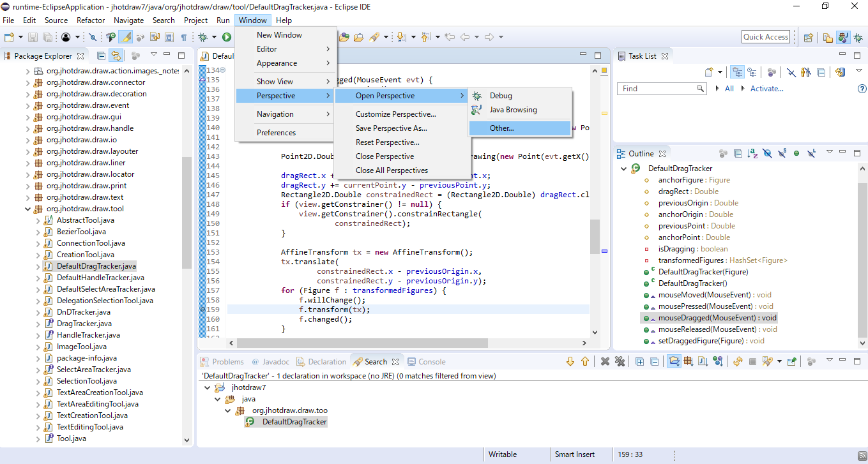This screenshot has height=464, width=868.
Task: Open the Refactor menu in the menu bar
Action: pyautogui.click(x=91, y=20)
